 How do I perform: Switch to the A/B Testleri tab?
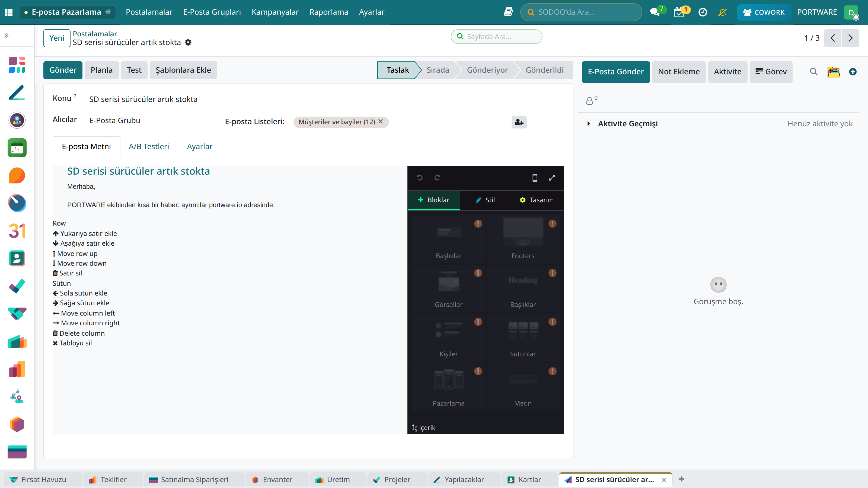[x=149, y=146]
